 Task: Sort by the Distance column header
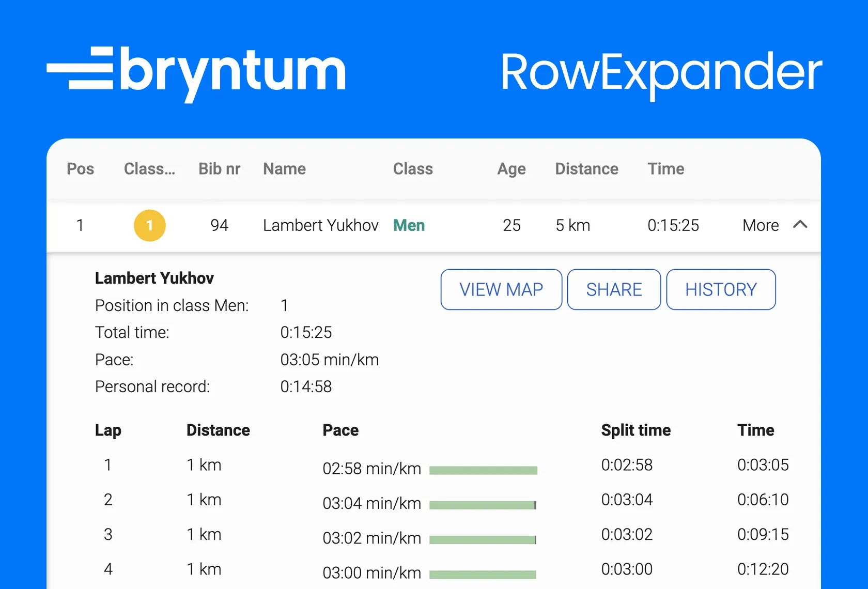click(586, 169)
